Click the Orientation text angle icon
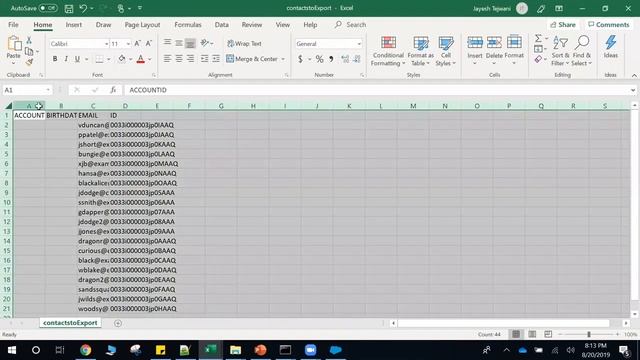The height and width of the screenshot is (360, 640). coord(204,43)
